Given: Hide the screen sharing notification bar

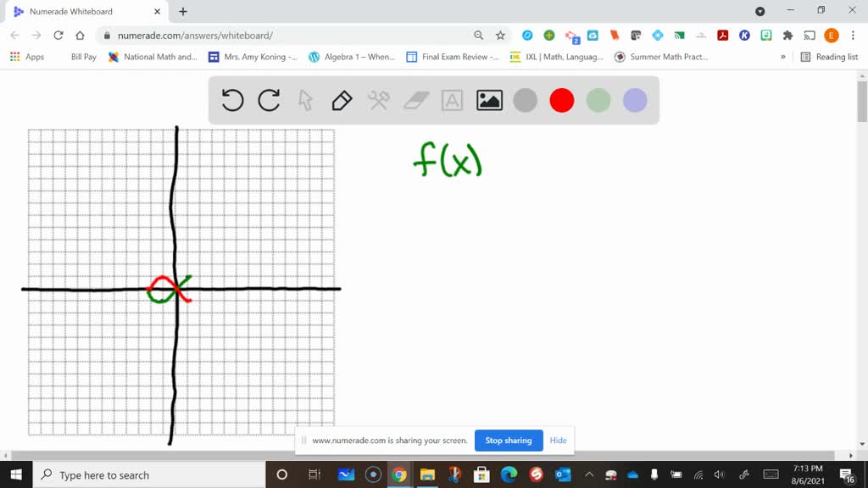Looking at the screenshot, I should pyautogui.click(x=558, y=441).
